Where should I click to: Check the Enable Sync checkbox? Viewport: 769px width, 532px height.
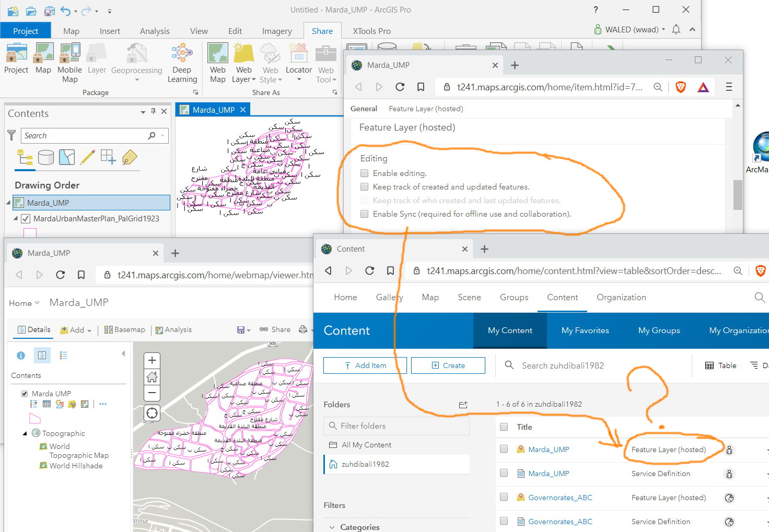tap(364, 214)
